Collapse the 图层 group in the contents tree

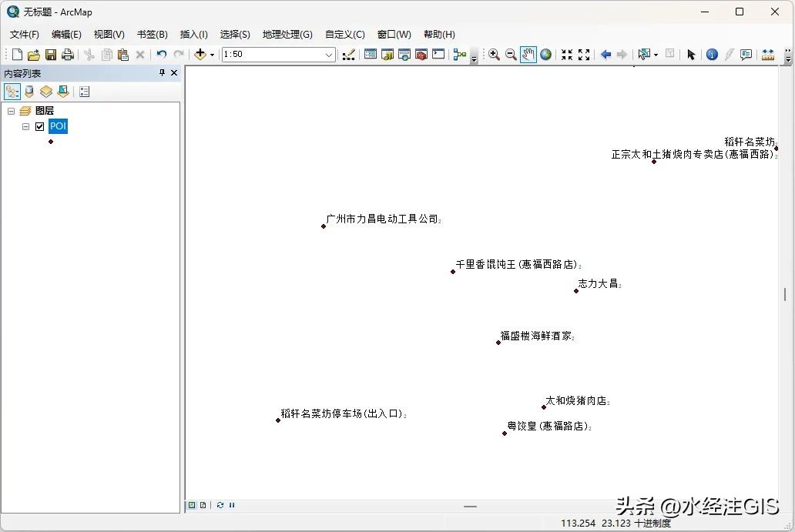(11, 110)
